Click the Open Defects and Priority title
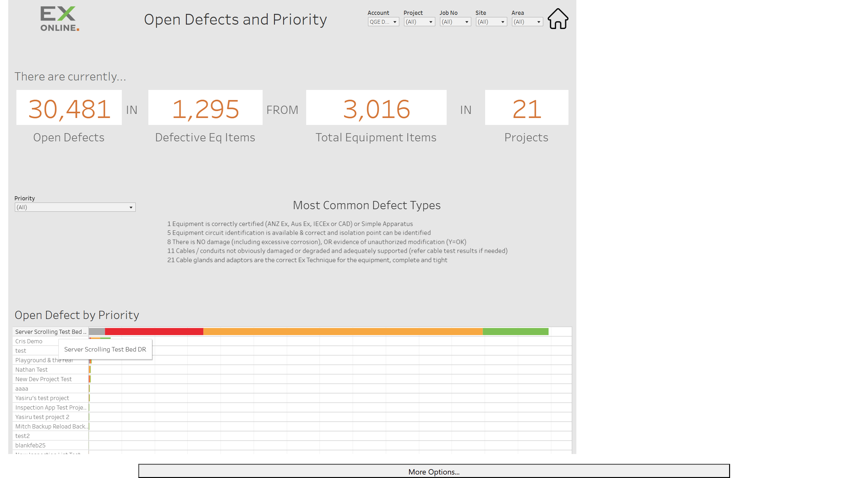The height and width of the screenshot is (478, 868). (x=235, y=19)
